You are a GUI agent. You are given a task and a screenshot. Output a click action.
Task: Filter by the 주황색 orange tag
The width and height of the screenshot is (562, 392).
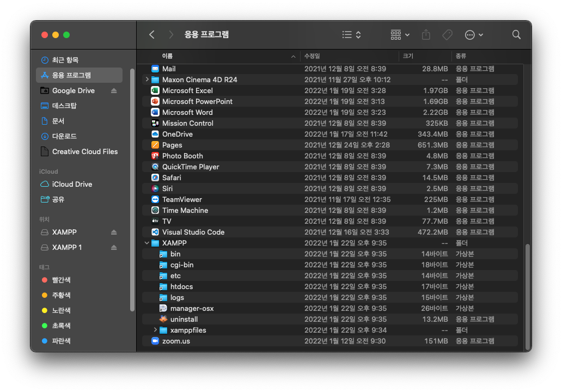[x=79, y=295]
